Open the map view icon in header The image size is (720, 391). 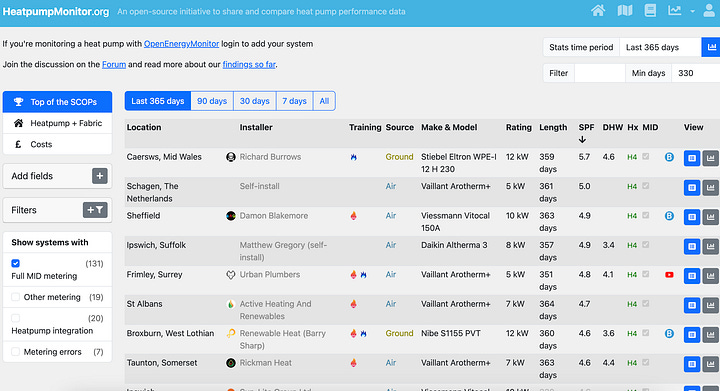[624, 10]
